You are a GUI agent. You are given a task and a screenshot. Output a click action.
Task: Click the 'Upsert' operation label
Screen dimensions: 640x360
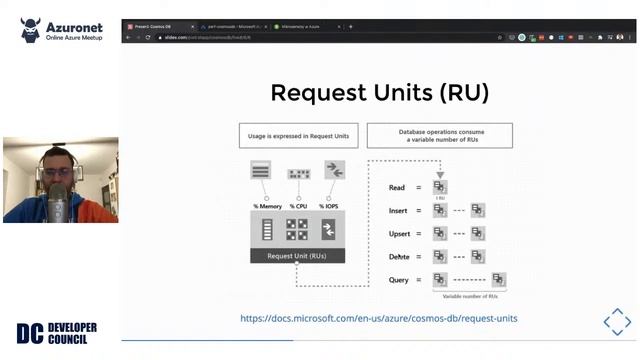399,234
